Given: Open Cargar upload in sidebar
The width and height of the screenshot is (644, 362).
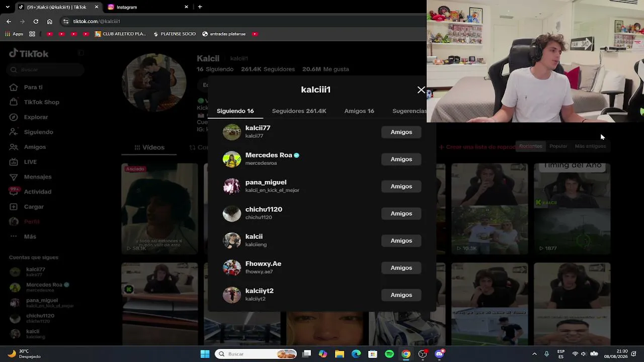Looking at the screenshot, I should (34, 207).
